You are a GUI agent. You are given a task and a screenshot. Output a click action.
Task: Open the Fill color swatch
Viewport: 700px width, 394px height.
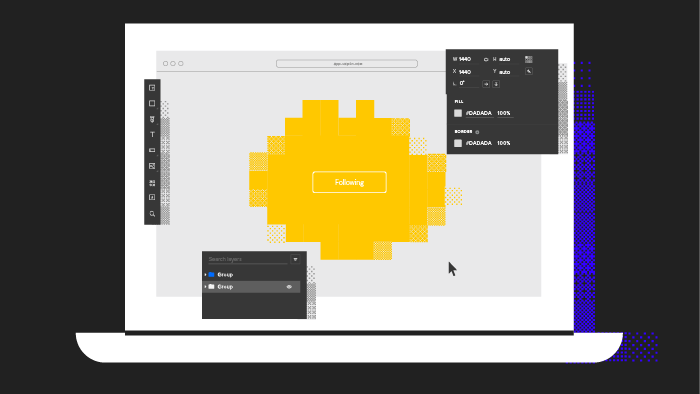(458, 113)
